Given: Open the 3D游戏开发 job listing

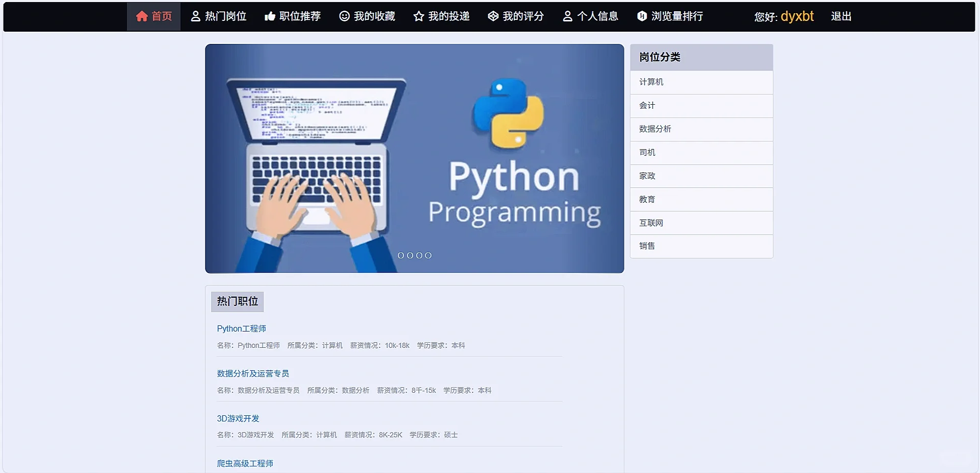Looking at the screenshot, I should [x=238, y=418].
